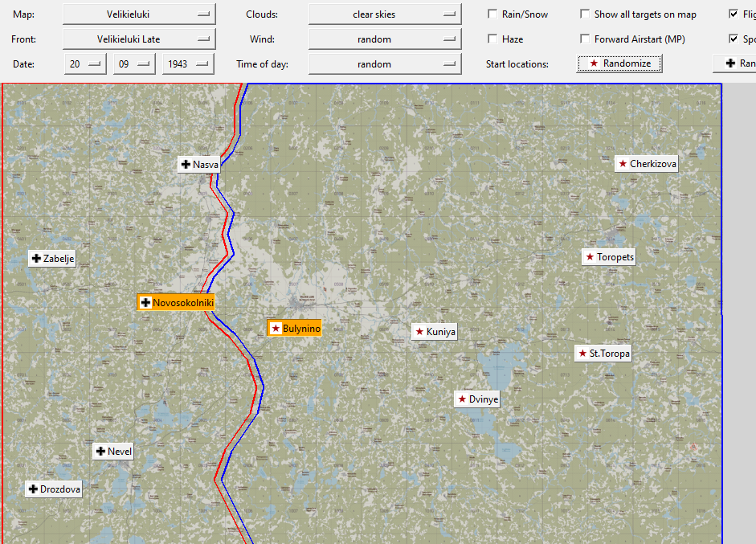Uncheck the cut-off Sp checkbox at right

(x=734, y=39)
